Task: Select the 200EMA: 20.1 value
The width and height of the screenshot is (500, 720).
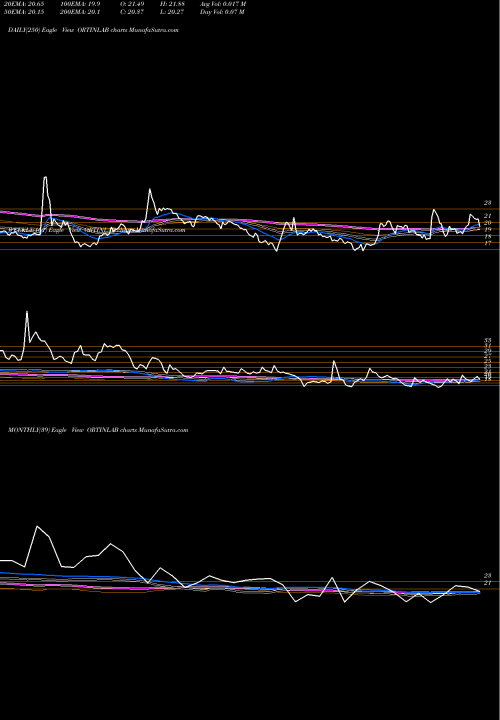Action: pyautogui.click(x=79, y=12)
